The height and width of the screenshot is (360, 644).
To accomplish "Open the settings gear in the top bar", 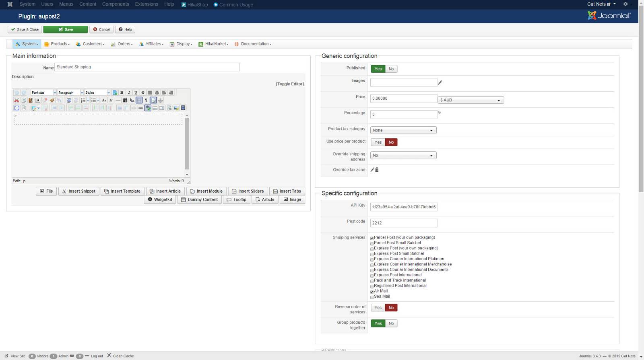I will [x=625, y=4].
